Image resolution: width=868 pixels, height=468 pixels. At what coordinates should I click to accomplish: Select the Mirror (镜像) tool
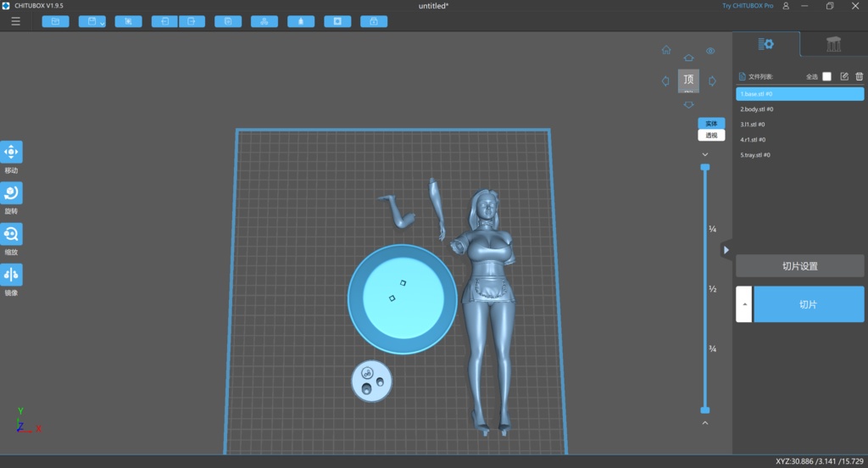point(11,275)
